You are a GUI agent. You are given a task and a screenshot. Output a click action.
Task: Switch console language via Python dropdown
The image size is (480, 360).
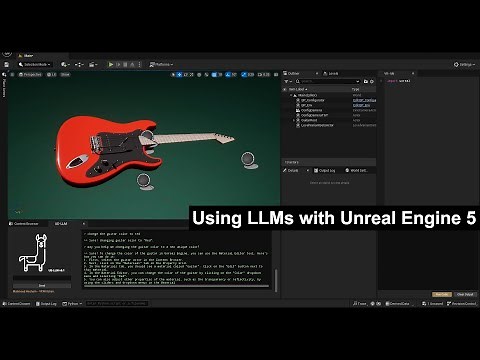[x=72, y=304]
